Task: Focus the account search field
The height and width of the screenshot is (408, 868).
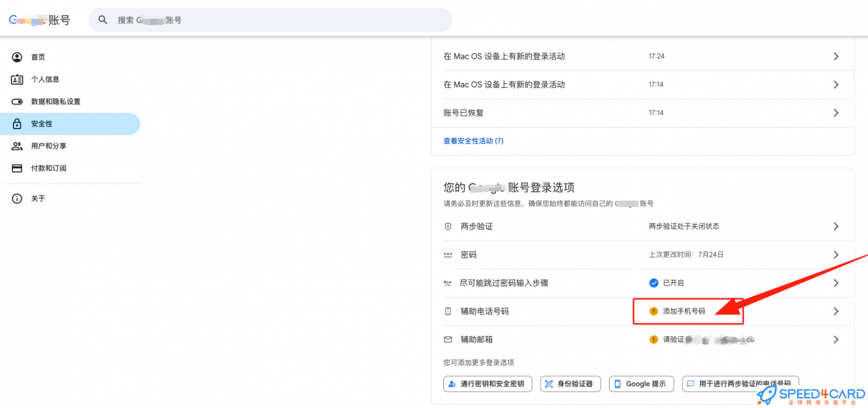Action: click(271, 20)
